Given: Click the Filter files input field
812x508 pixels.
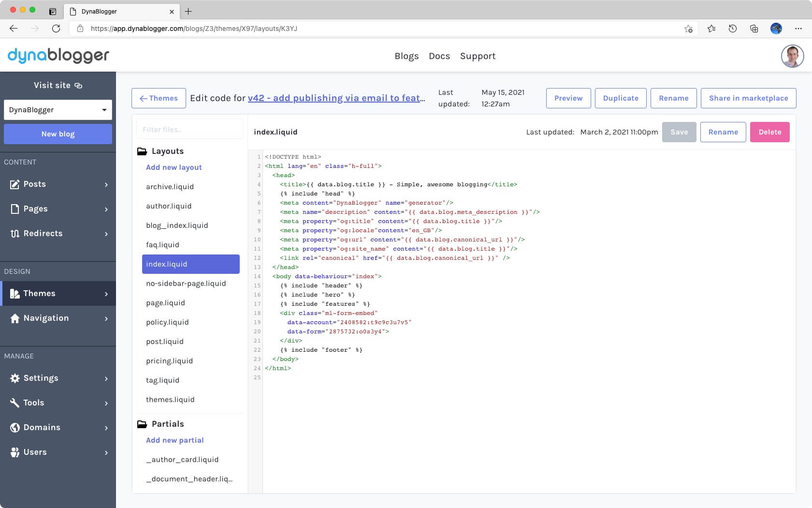Looking at the screenshot, I should pyautogui.click(x=190, y=129).
